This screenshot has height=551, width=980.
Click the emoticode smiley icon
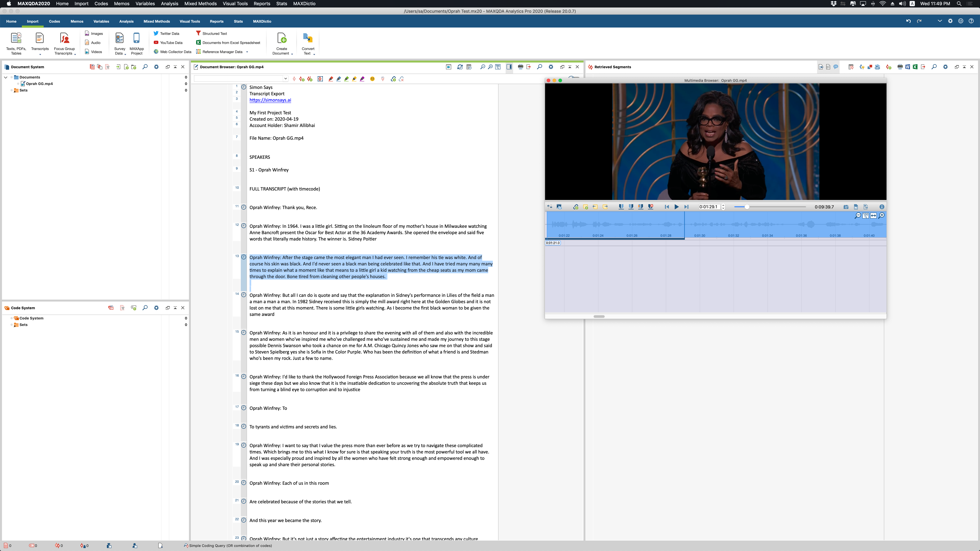(372, 79)
